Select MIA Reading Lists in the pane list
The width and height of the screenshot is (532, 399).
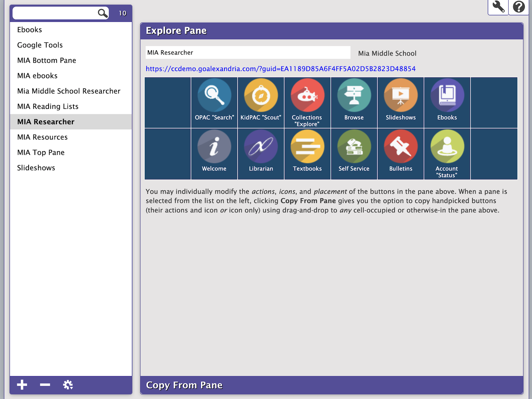click(48, 106)
